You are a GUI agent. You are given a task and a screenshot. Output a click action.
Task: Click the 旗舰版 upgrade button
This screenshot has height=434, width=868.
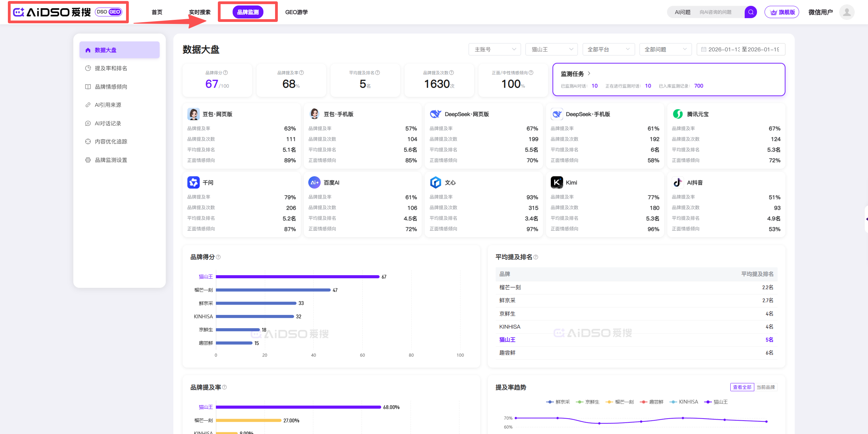coord(782,12)
